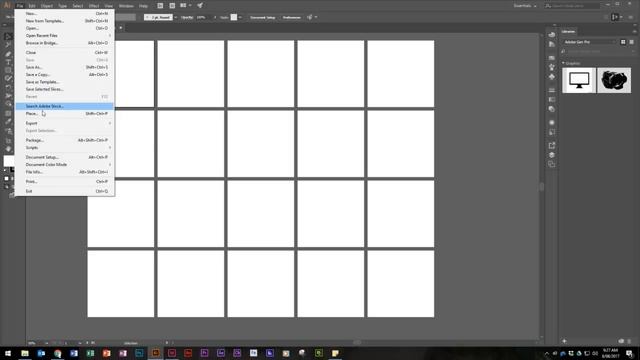
Task: Click the Fill color box in toolbar
Action: click(x=8, y=160)
